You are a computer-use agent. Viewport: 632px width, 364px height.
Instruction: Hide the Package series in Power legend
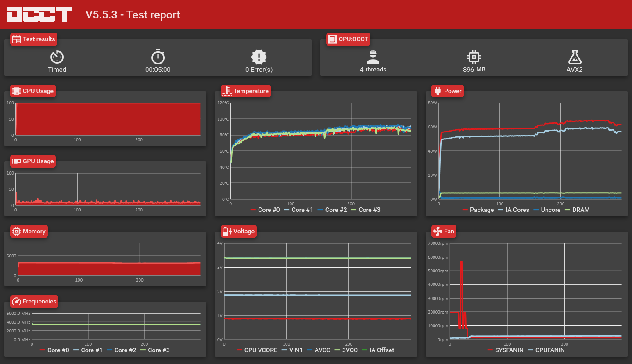[478, 210]
